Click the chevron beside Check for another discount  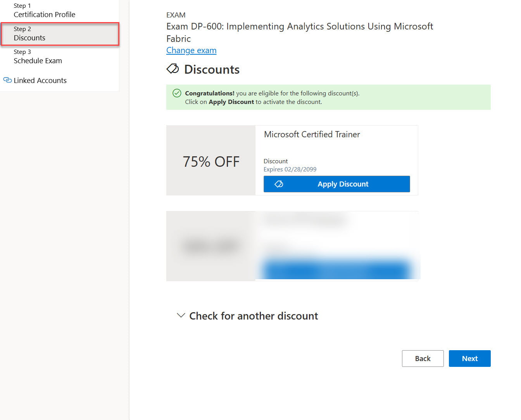click(x=180, y=315)
